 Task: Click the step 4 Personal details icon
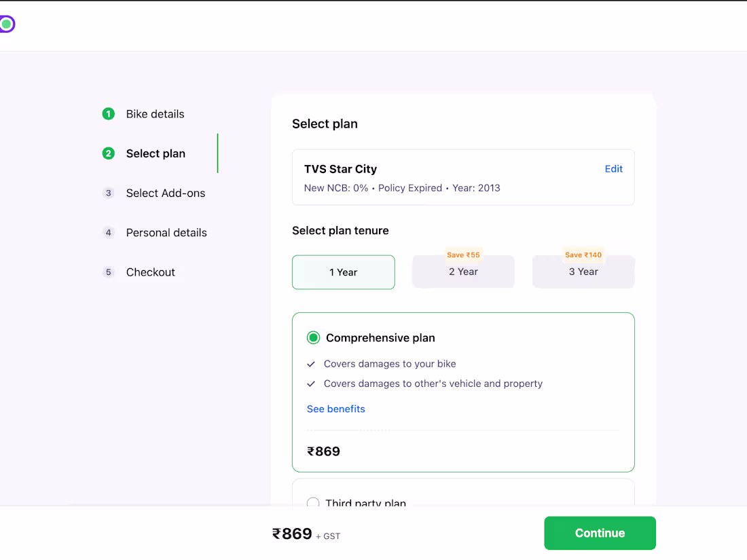click(108, 233)
